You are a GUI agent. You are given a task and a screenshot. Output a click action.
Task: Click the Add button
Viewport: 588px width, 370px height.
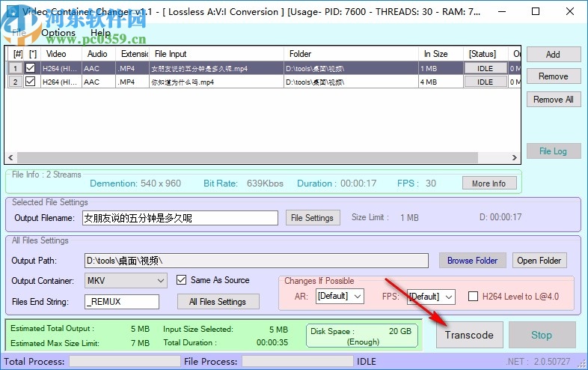coord(553,55)
